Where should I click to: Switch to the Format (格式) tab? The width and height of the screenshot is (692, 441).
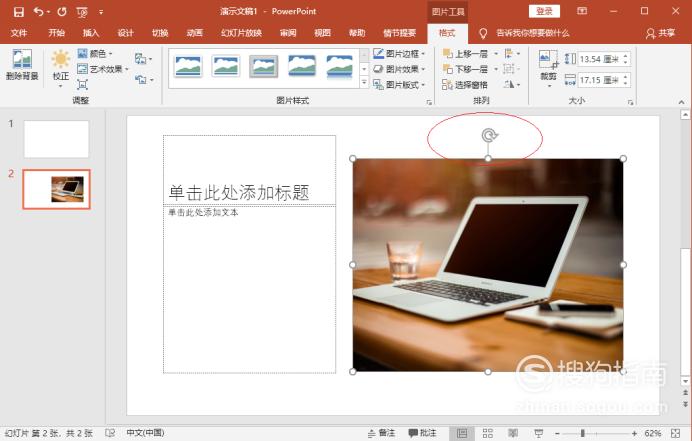(x=447, y=33)
